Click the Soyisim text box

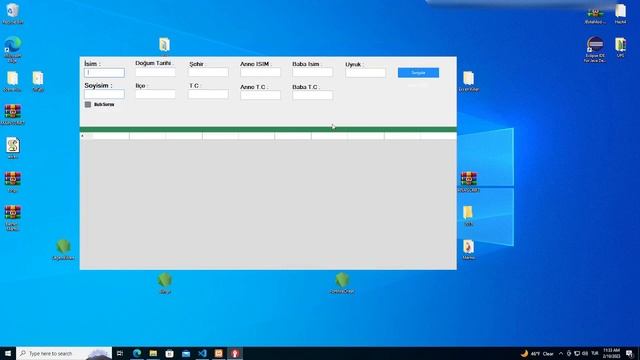click(104, 94)
